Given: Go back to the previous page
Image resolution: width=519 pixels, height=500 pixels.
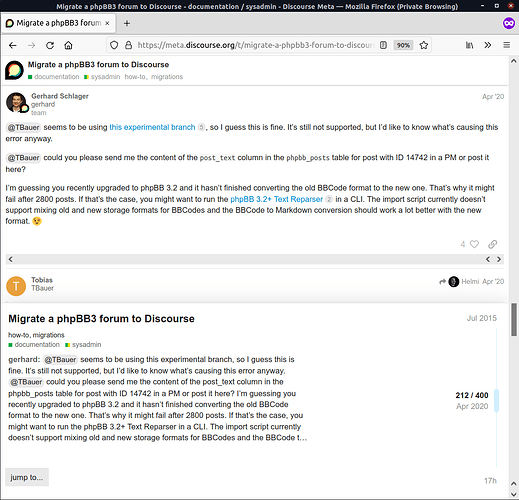Looking at the screenshot, I should coord(13,45).
